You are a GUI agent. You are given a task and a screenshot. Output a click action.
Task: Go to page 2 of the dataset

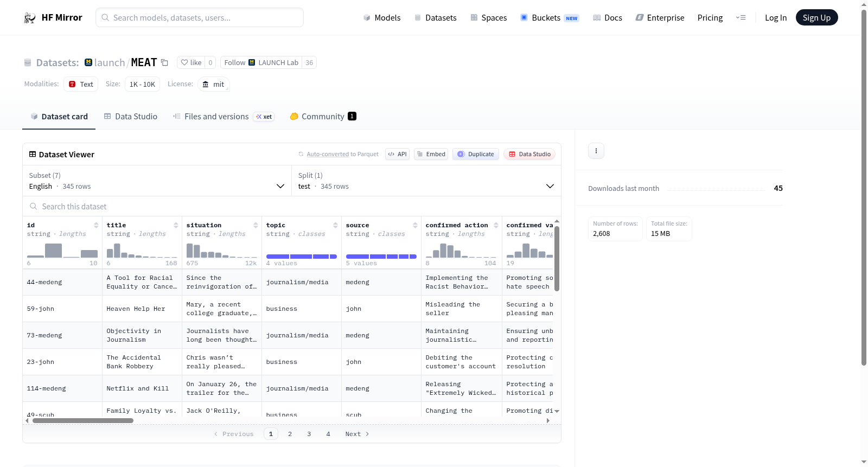(x=290, y=434)
